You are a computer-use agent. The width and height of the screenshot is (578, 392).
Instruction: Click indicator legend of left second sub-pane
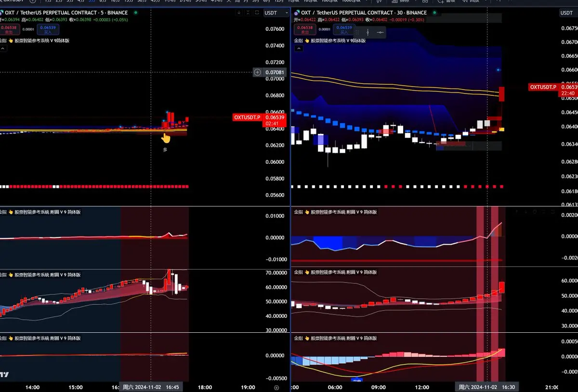coord(40,275)
